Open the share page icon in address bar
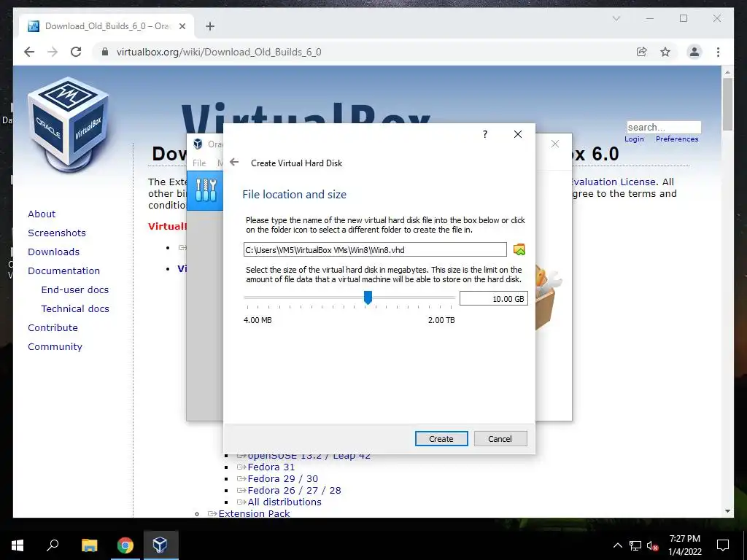 click(642, 52)
